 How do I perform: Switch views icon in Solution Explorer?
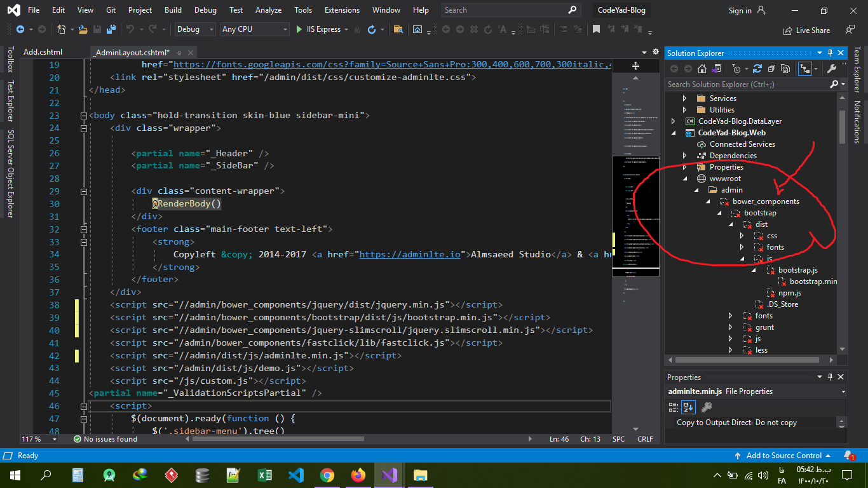717,69
